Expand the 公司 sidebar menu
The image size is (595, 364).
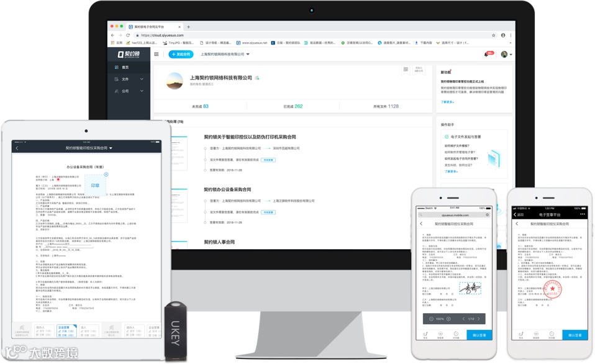[129, 91]
